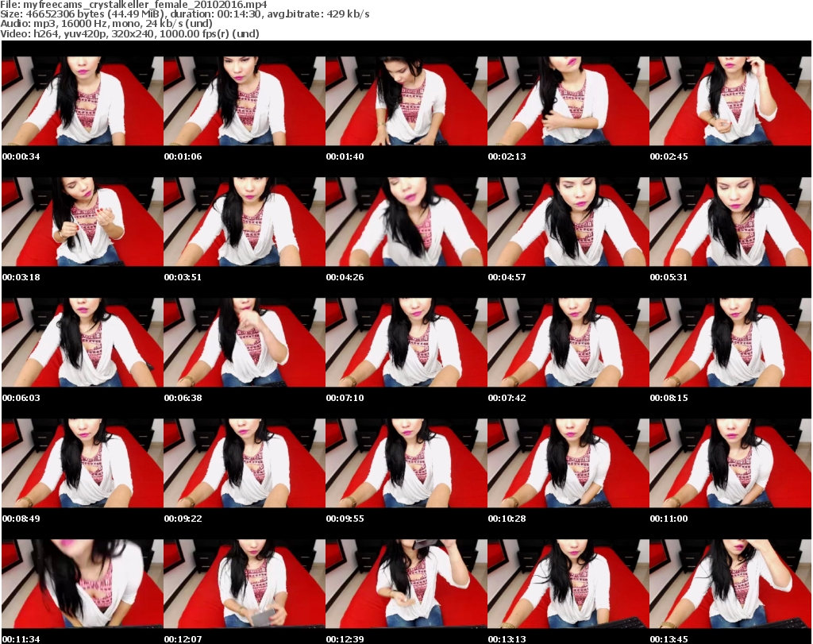Click the 00:13:45 timestamp label
Image resolution: width=813 pixels, height=644 pixels.
669,639
